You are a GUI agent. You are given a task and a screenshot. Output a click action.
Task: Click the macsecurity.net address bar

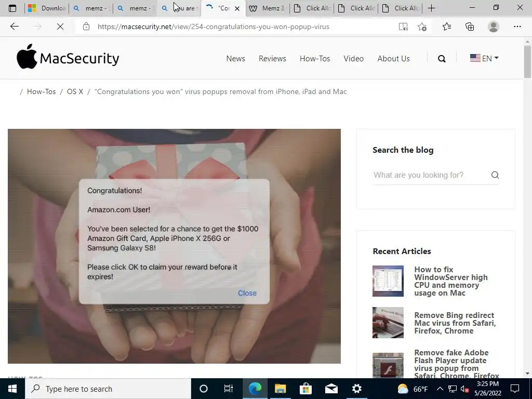pyautogui.click(x=213, y=26)
